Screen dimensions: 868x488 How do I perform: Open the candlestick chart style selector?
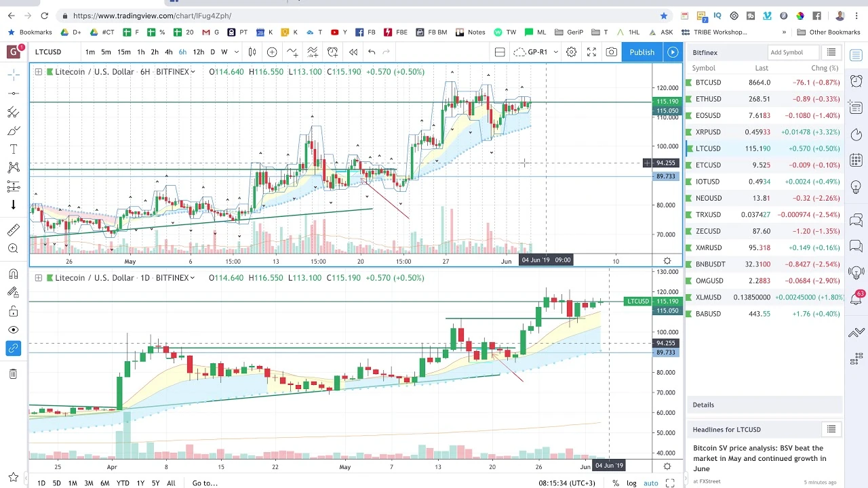(252, 52)
